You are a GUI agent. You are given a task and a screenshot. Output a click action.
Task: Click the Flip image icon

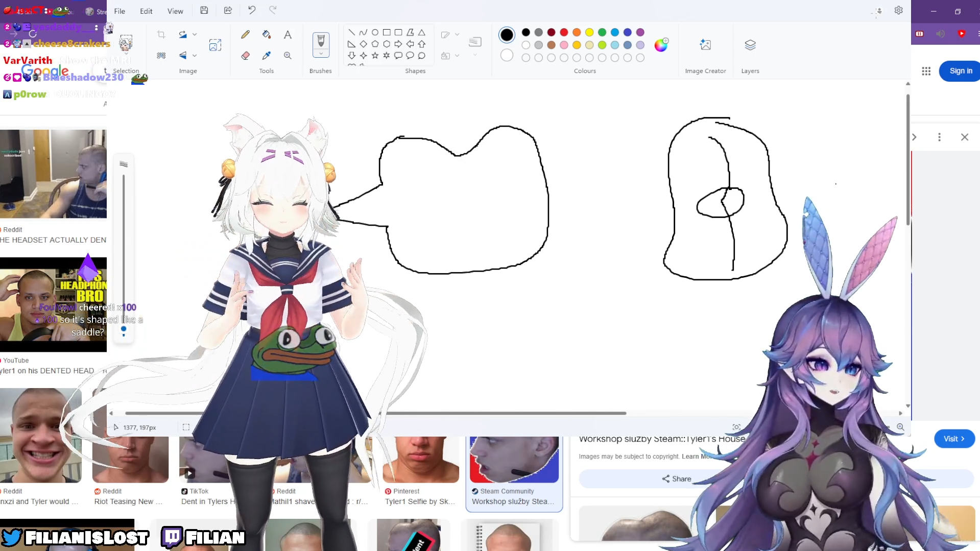point(183,55)
